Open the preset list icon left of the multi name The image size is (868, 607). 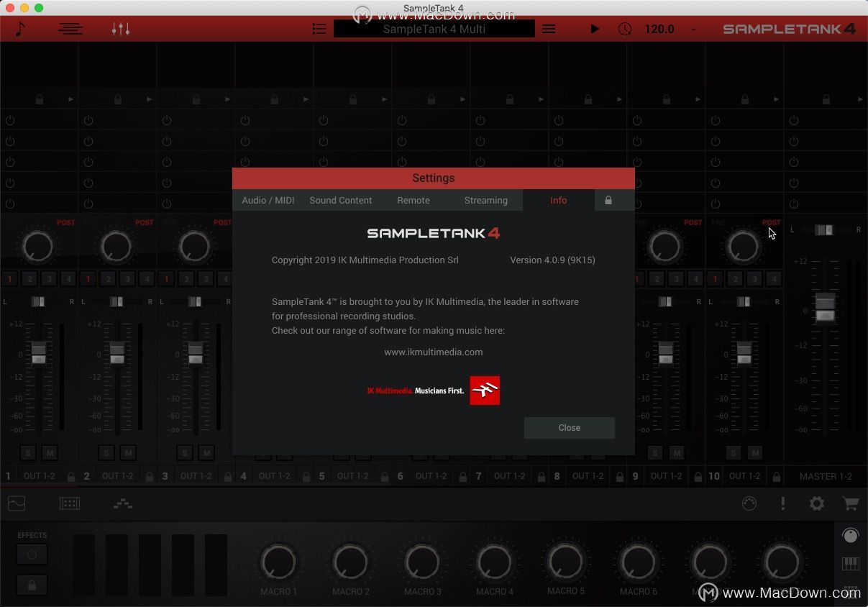319,29
